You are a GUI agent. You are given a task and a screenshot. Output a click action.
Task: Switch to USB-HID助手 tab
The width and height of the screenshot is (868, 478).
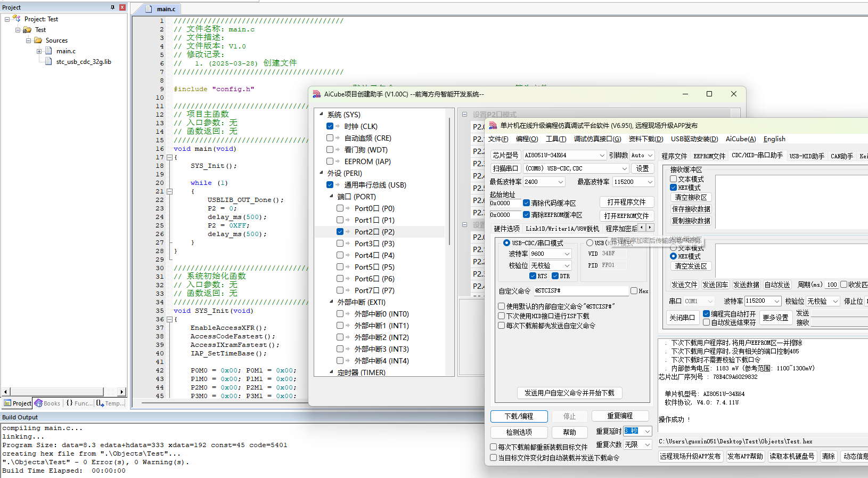807,156
